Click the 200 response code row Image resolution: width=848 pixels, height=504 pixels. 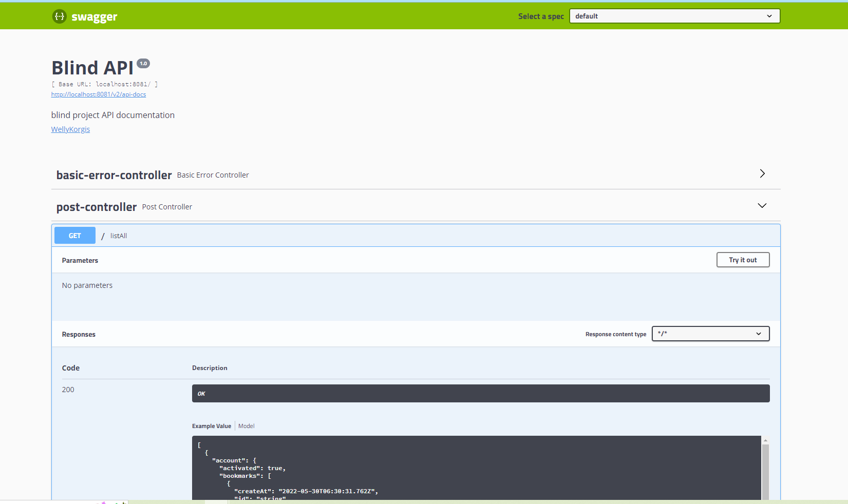pos(68,390)
